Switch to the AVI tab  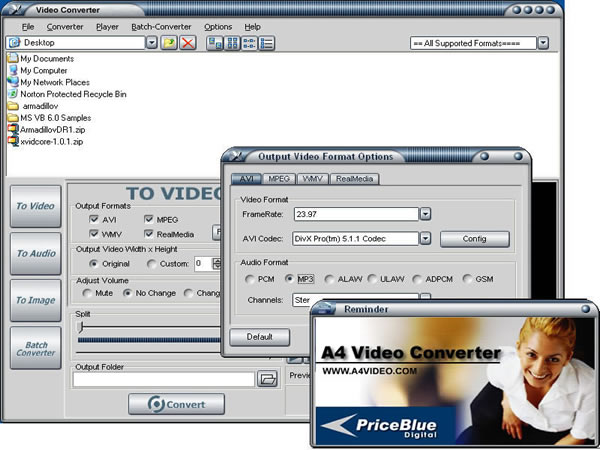tap(246, 179)
